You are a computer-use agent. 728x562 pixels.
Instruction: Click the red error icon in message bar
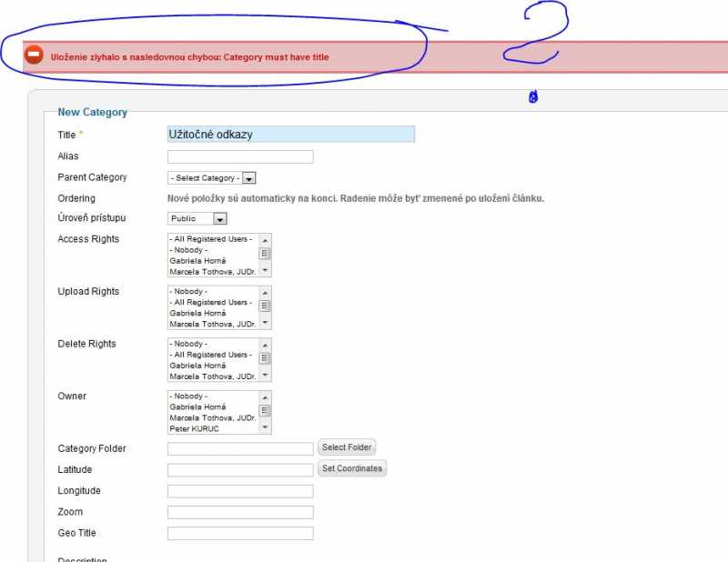pyautogui.click(x=34, y=55)
